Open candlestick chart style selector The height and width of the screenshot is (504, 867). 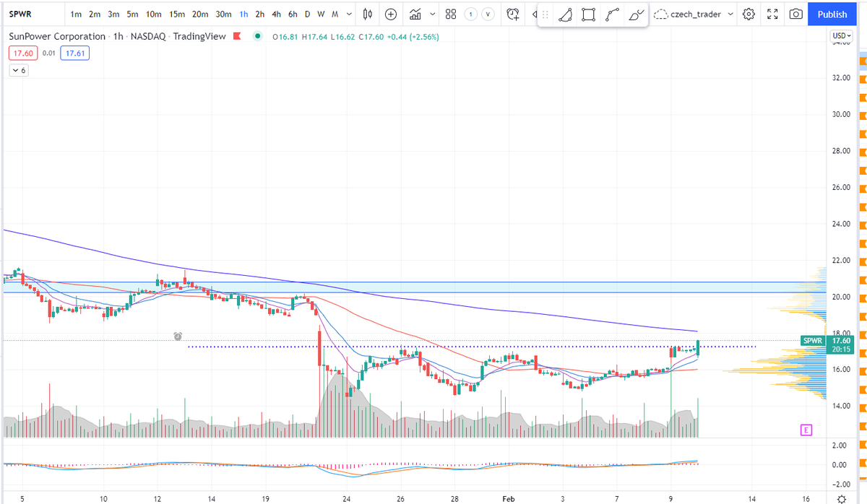coord(368,14)
